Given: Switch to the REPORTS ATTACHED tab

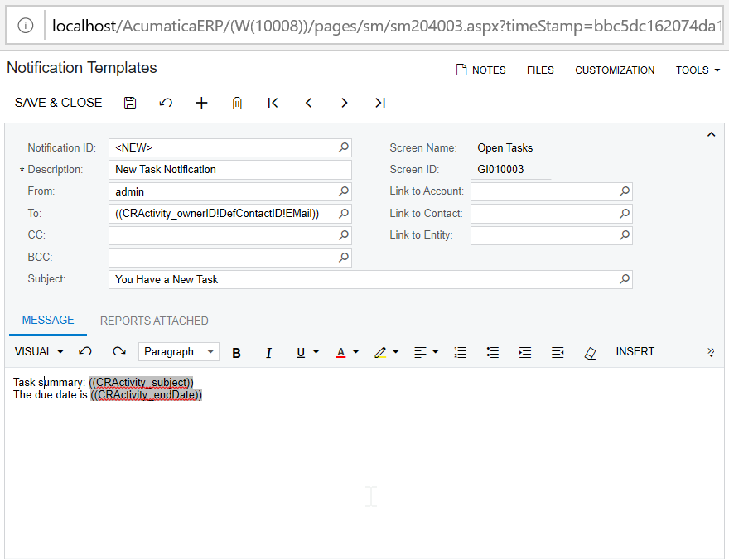Looking at the screenshot, I should [154, 321].
